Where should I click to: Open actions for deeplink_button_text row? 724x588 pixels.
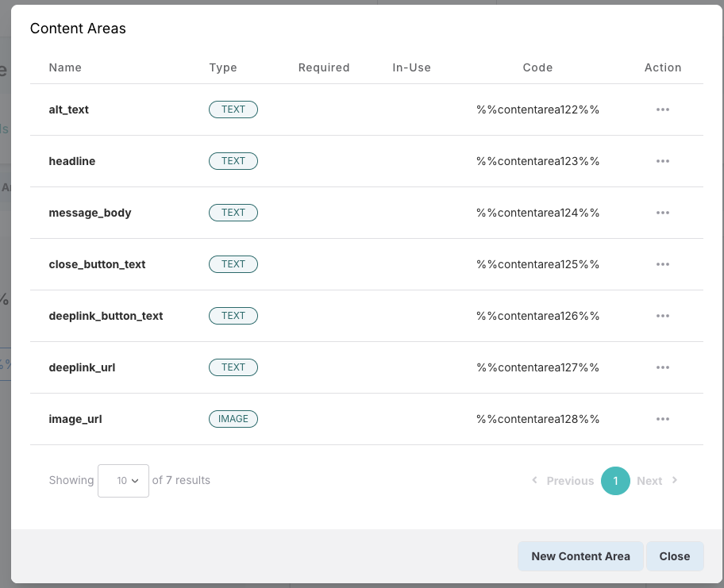(x=663, y=316)
